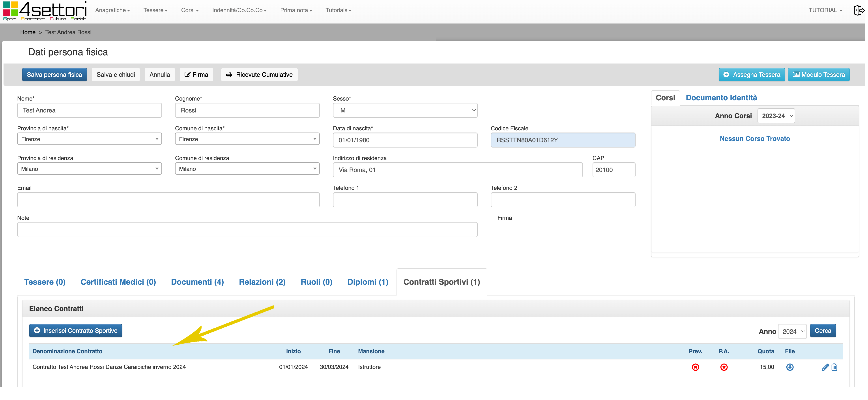Click the 4settori logo
This screenshot has width=868, height=400.
[45, 11]
